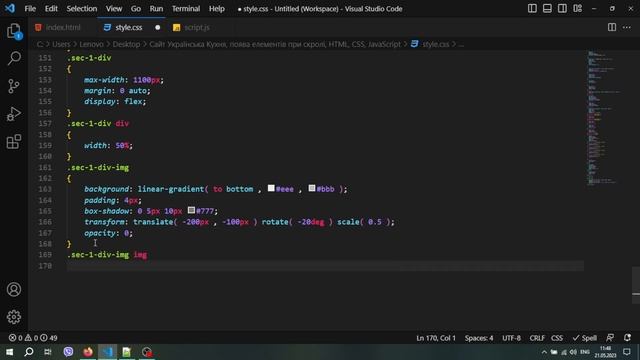Click the Users breadcrumb segment
The image size is (640, 360).
pos(61,44)
